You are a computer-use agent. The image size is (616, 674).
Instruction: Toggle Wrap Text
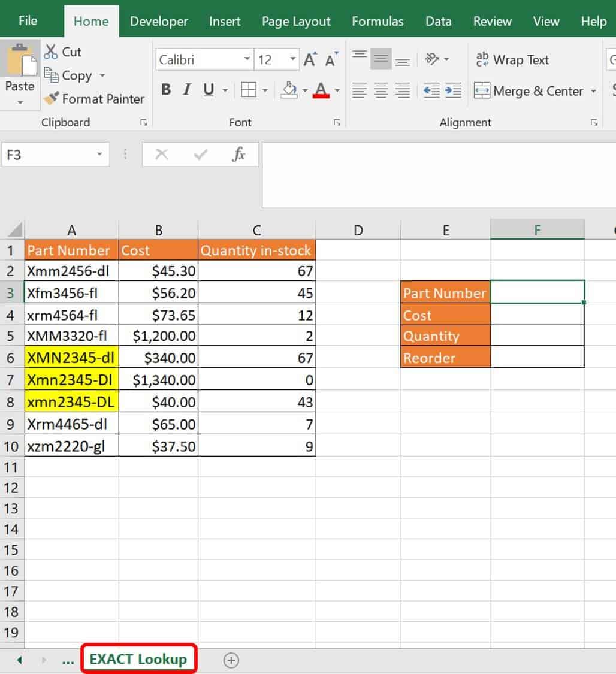[512, 60]
